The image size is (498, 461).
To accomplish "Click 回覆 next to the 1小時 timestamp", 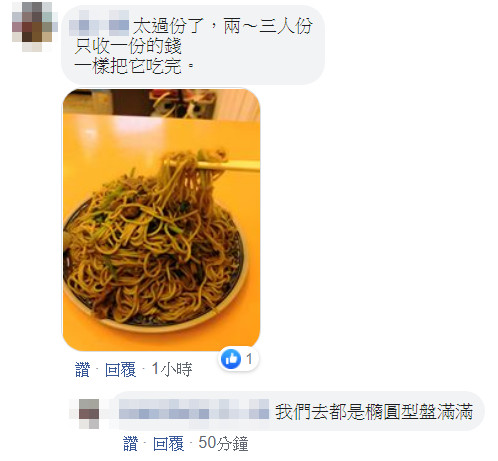I will click(x=120, y=370).
